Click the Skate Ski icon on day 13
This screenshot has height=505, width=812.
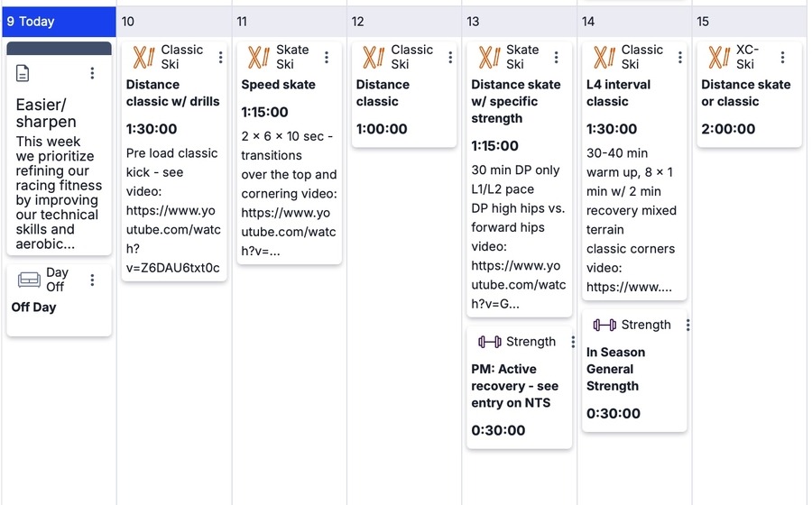pyautogui.click(x=489, y=58)
